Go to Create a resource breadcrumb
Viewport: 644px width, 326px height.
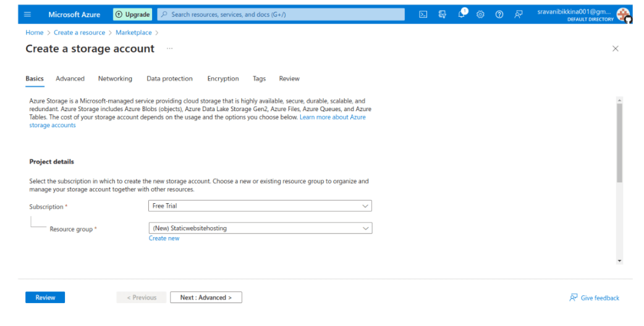coord(79,32)
